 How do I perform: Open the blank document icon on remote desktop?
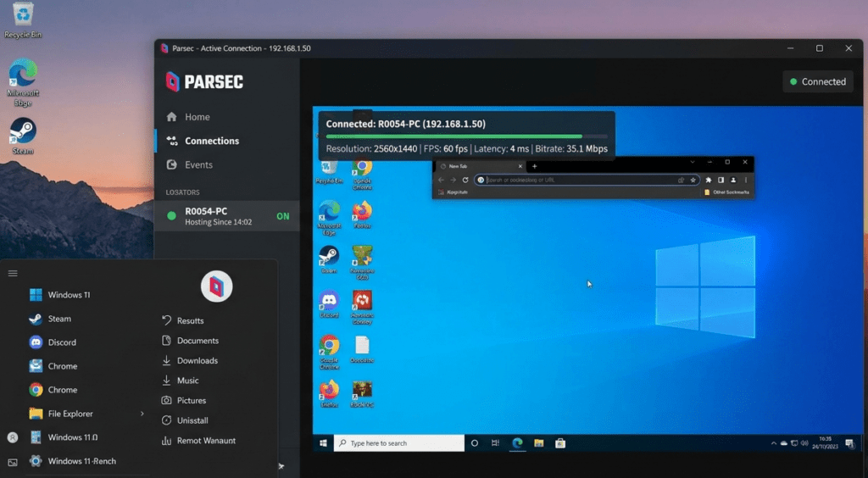coord(362,349)
